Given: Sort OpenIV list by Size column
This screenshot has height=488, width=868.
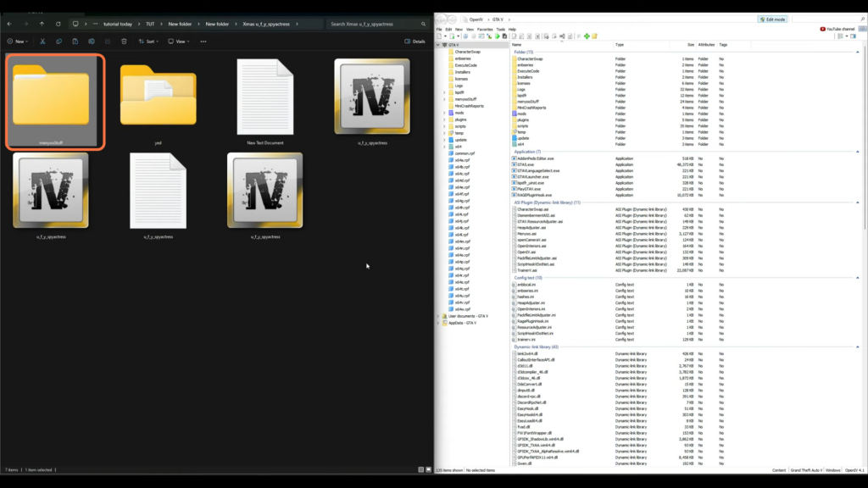Looking at the screenshot, I should coord(690,45).
